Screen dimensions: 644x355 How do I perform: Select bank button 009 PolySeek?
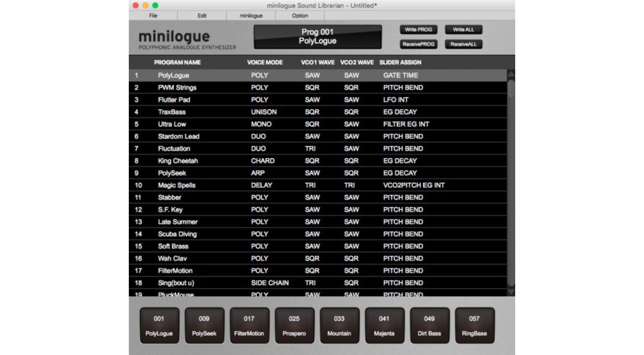coord(204,326)
